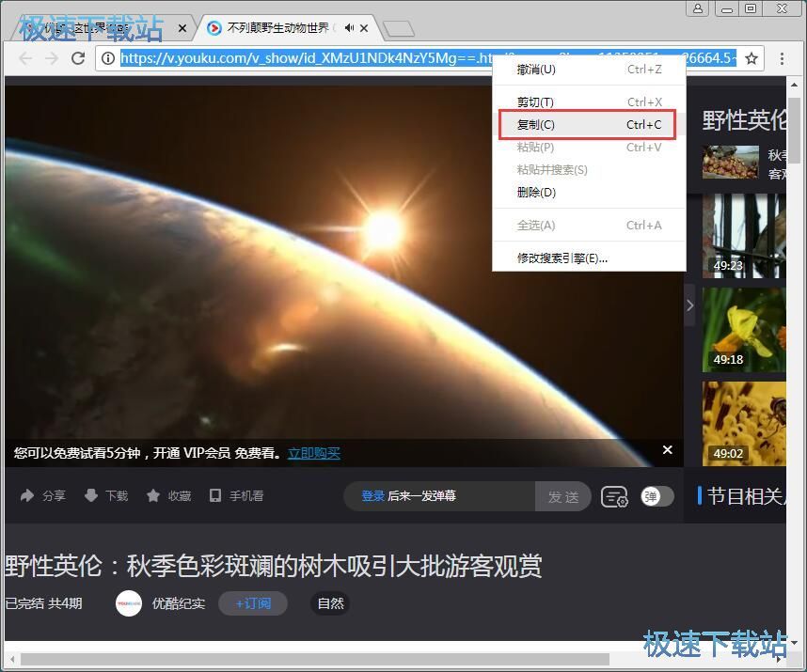807x672 pixels.
Task: Click the browser reload button
Action: [x=78, y=58]
